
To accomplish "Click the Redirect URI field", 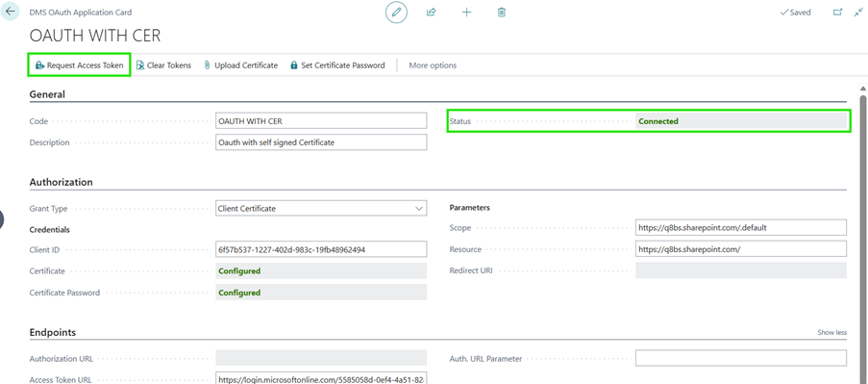I will 741,270.
